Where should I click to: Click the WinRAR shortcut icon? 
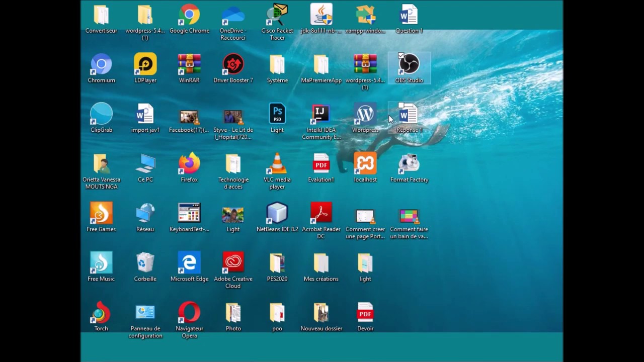189,64
